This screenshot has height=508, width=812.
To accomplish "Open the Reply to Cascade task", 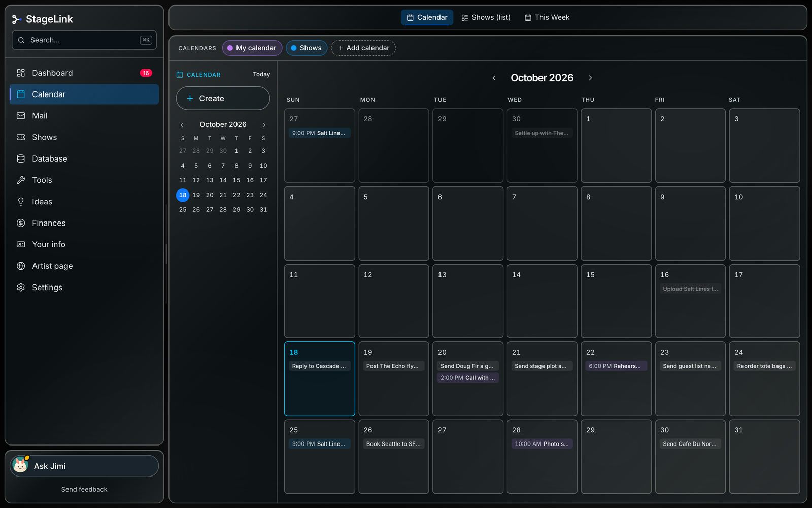I will pyautogui.click(x=320, y=366).
